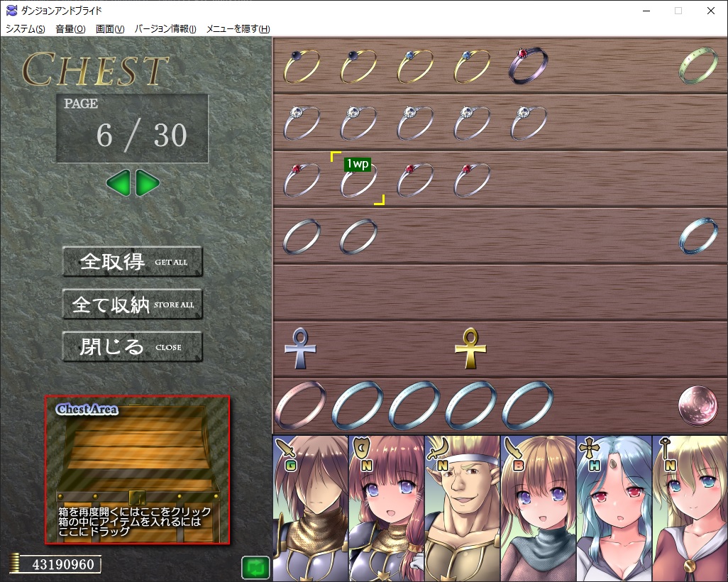Go to next chest page with right green arrow
This screenshot has height=582, width=728.
[x=148, y=183]
